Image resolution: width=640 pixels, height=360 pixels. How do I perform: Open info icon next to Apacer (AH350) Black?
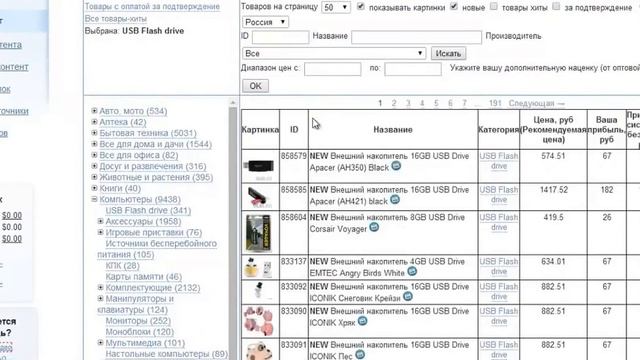coord(396,166)
